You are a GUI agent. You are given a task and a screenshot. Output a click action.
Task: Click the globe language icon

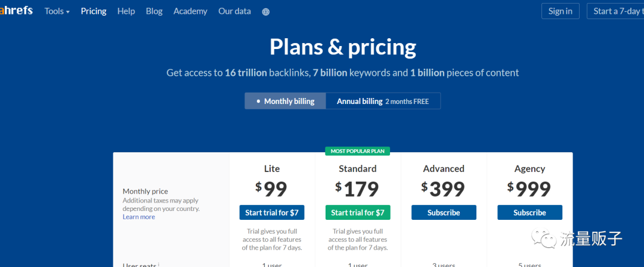(266, 11)
